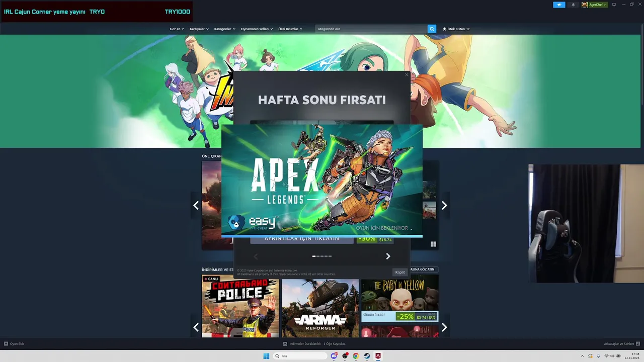This screenshot has height=362, width=644.
Task: Open Apex Legends taskbar icon
Action: click(x=378, y=356)
